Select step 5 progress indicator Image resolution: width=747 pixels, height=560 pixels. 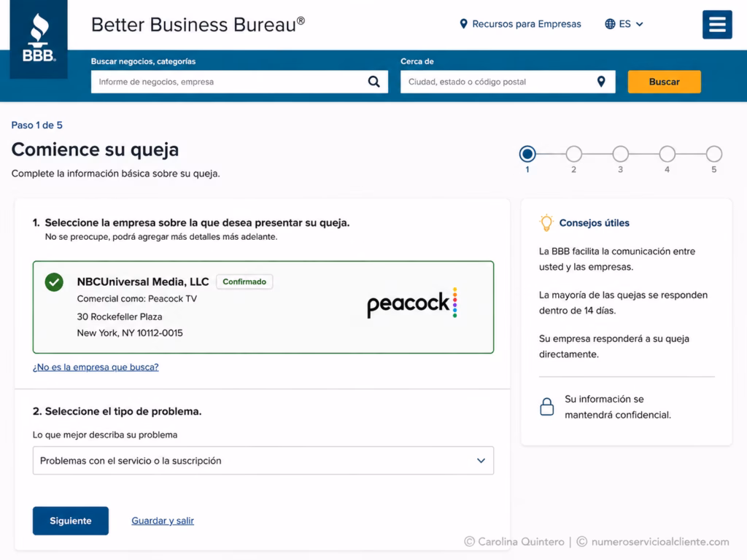coord(713,155)
